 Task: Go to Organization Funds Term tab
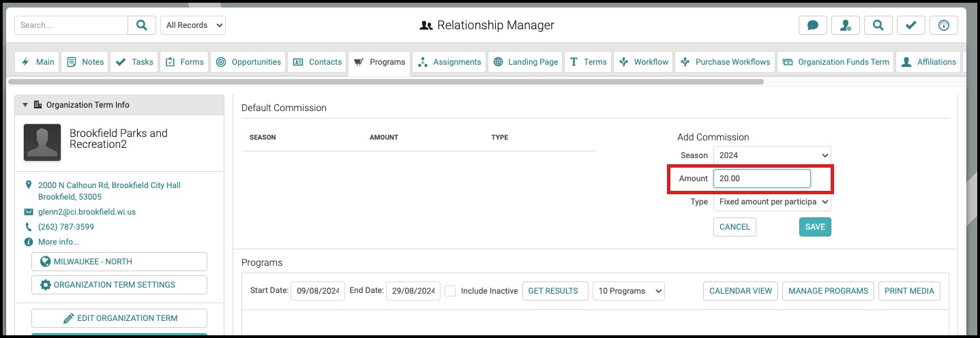click(835, 62)
